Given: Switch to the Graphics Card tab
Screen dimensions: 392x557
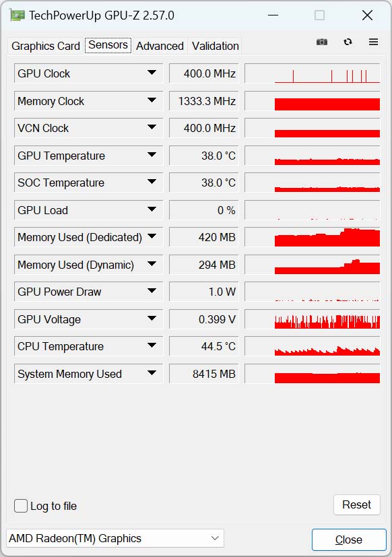Looking at the screenshot, I should pyautogui.click(x=46, y=46).
